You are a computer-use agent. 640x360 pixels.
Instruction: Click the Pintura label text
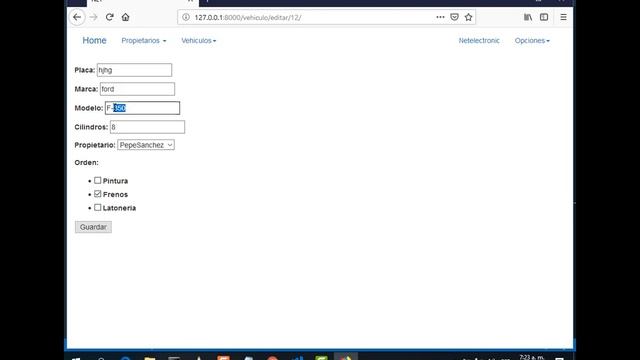pos(115,181)
